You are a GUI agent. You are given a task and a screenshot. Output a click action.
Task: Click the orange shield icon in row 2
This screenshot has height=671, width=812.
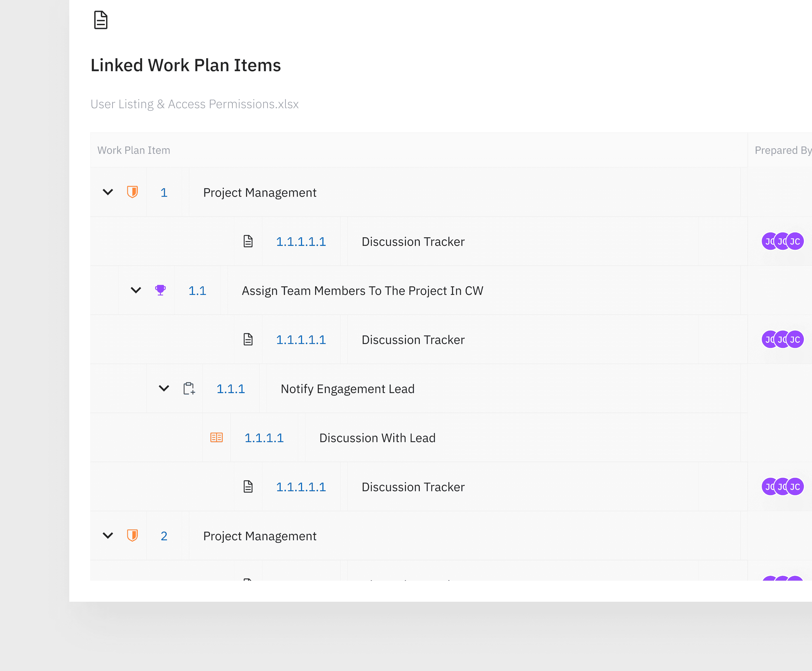click(x=132, y=536)
